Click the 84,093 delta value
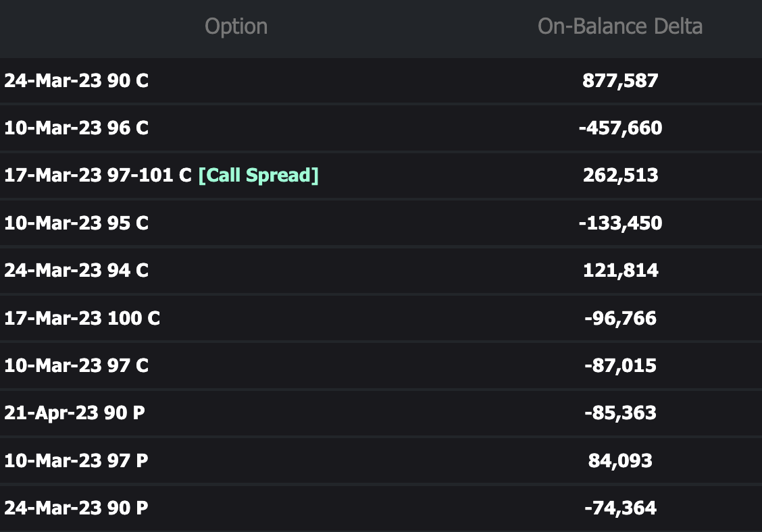 tap(620, 460)
